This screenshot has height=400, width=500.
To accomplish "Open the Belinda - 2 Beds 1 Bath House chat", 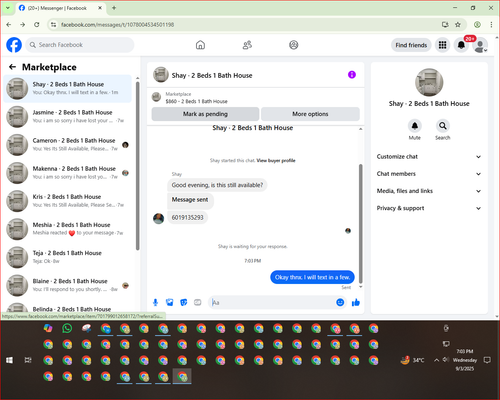I will pos(68,307).
